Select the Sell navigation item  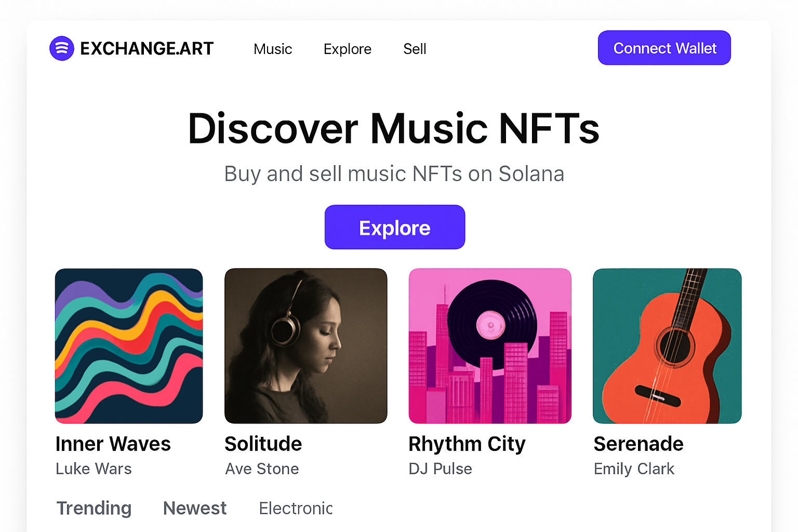click(415, 49)
